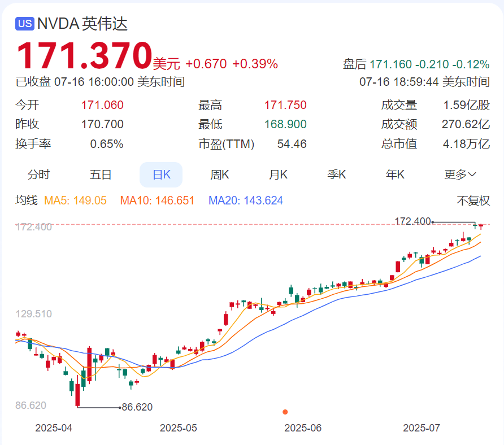Click the MA5 moving average label
The width and height of the screenshot is (504, 445).
pos(75,200)
